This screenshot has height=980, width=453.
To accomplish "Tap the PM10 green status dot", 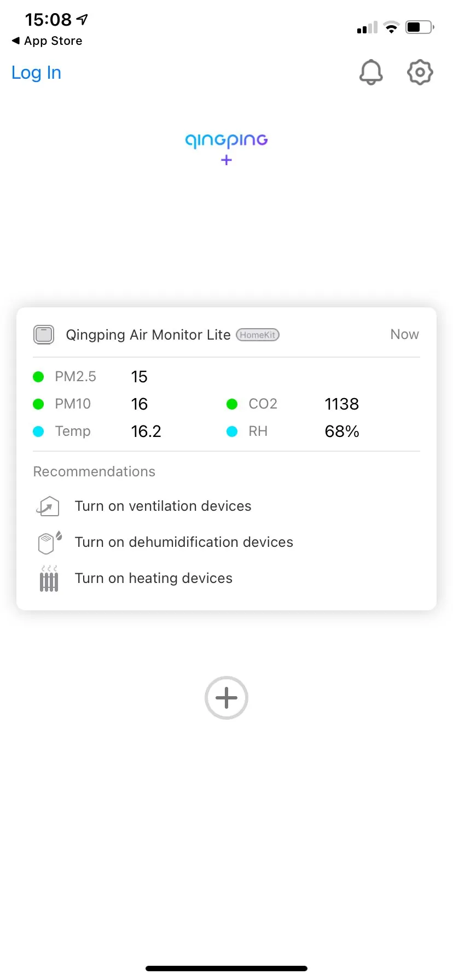I will pyautogui.click(x=38, y=404).
